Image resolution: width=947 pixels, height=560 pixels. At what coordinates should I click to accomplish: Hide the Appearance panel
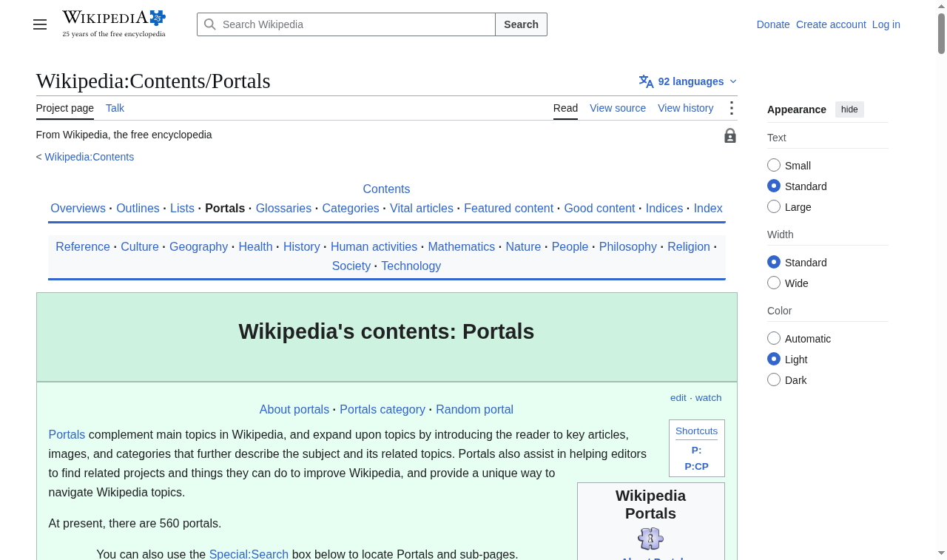(x=849, y=109)
